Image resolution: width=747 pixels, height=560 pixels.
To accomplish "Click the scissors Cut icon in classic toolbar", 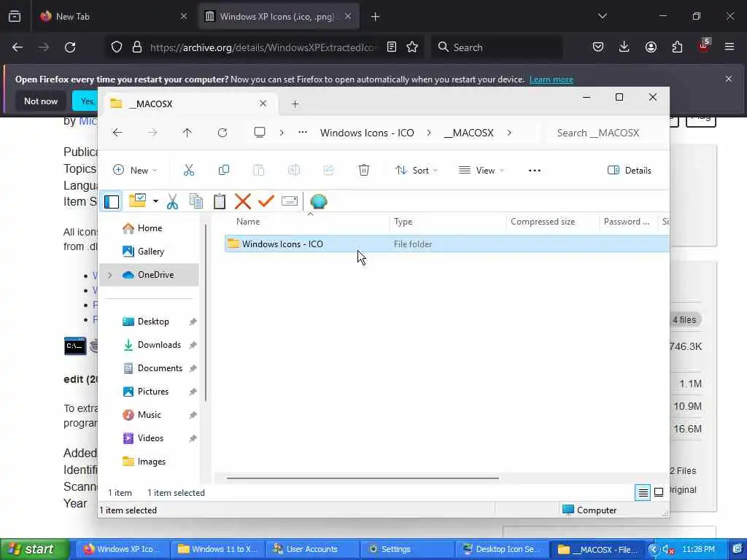I will [172, 201].
